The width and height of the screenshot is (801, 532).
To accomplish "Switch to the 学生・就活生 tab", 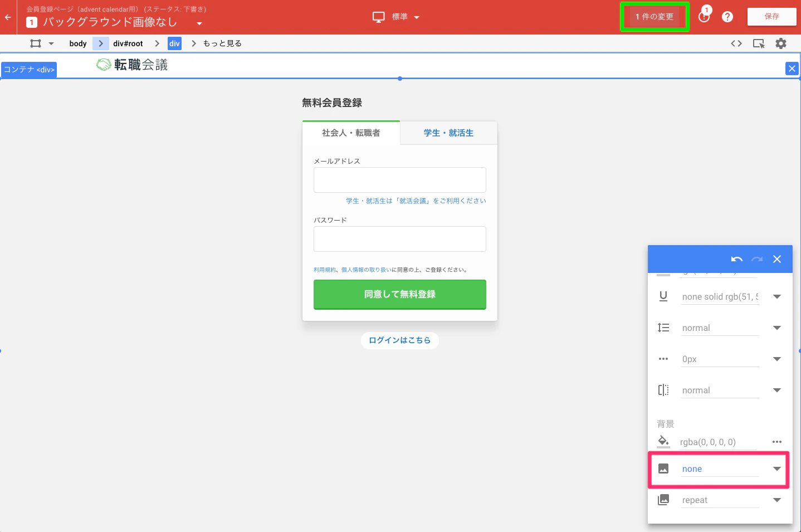I will (448, 133).
